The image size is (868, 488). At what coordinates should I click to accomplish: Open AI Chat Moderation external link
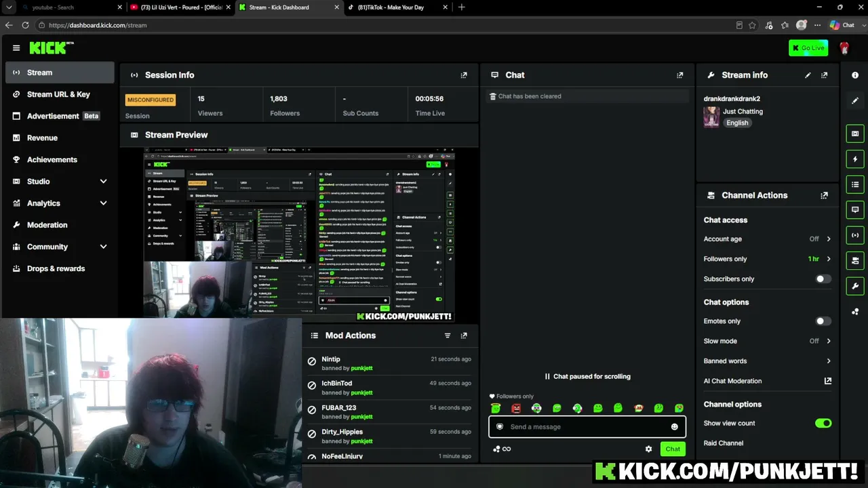pyautogui.click(x=828, y=381)
